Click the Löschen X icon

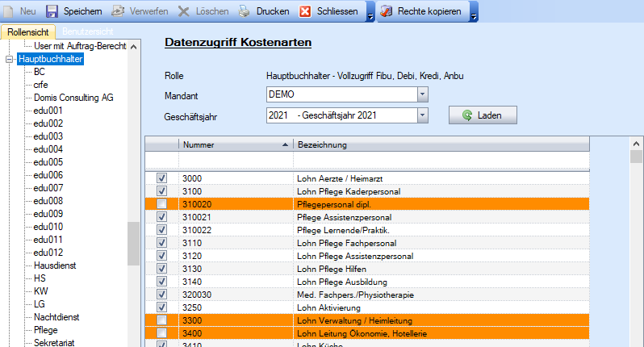183,11
